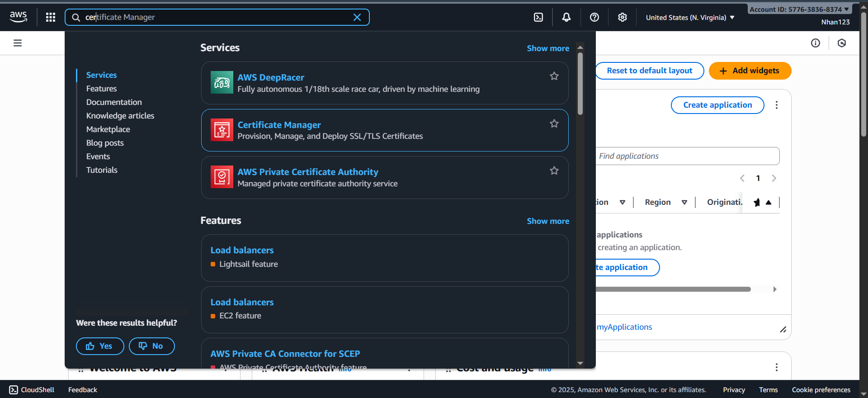This screenshot has width=868, height=398.
Task: Click search results scroll down arrow
Action: pos(580,363)
